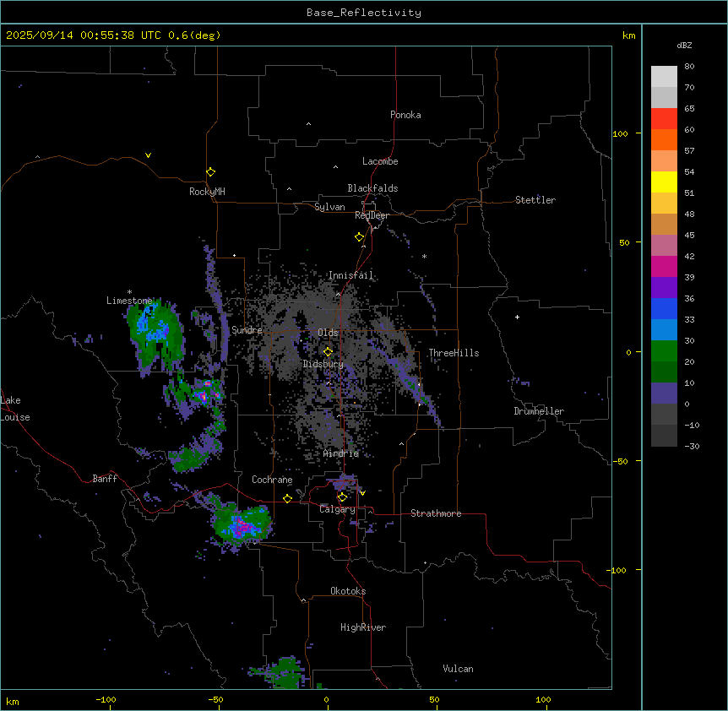
Task: Click the yellow diamond marker beside Olds
Action: pos(328,352)
